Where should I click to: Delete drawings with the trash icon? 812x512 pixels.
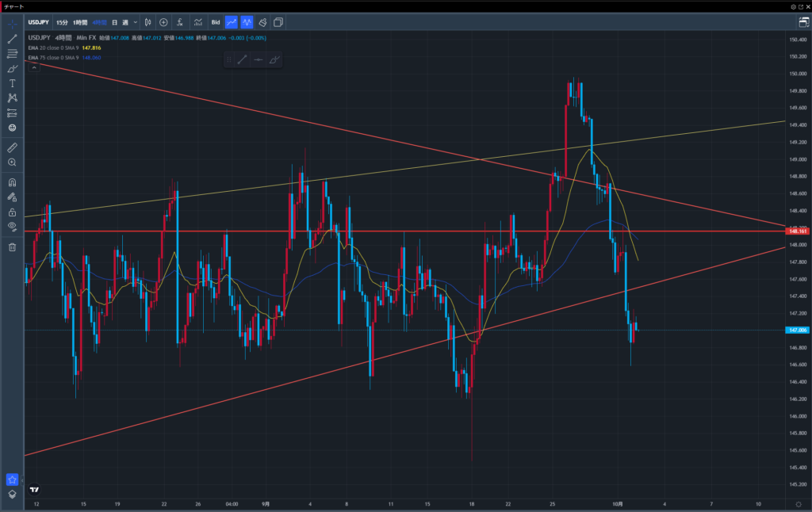tap(12, 247)
